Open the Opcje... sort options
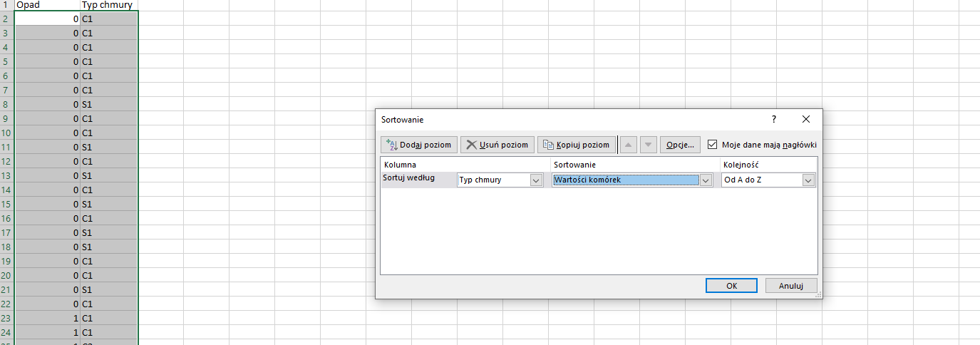This screenshot has width=980, height=345. click(680, 145)
